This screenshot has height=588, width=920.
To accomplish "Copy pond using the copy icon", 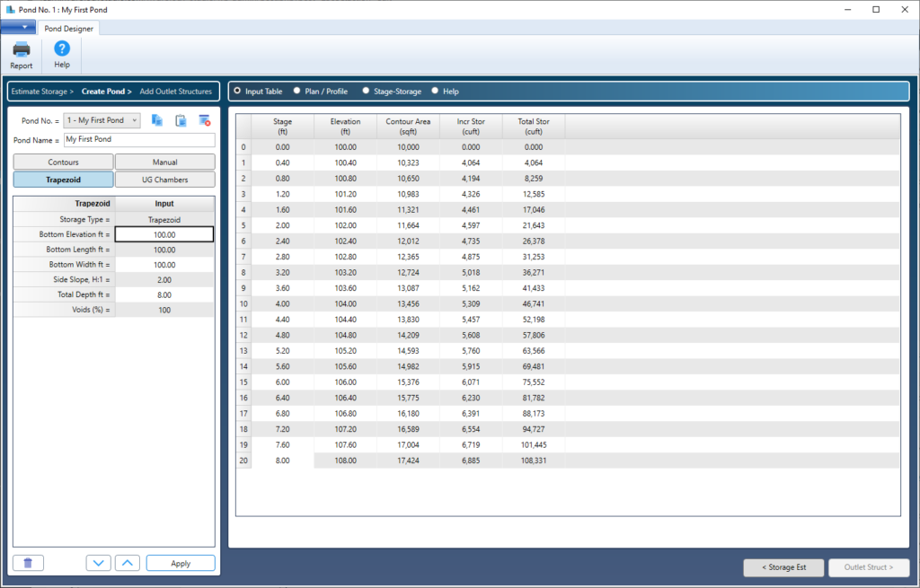I will pos(156,120).
